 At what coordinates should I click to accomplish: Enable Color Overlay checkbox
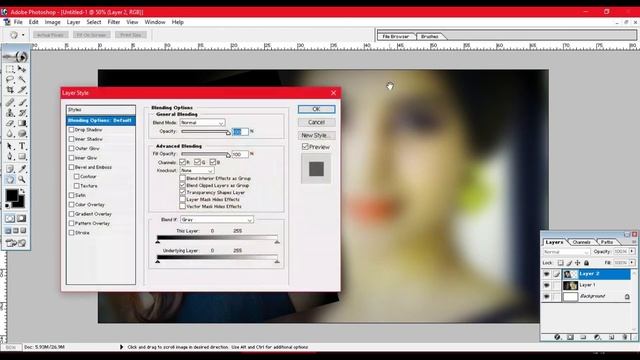click(x=71, y=204)
